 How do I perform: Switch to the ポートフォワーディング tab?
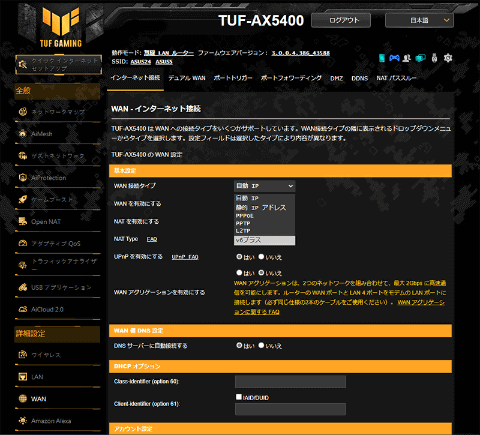pos(291,78)
